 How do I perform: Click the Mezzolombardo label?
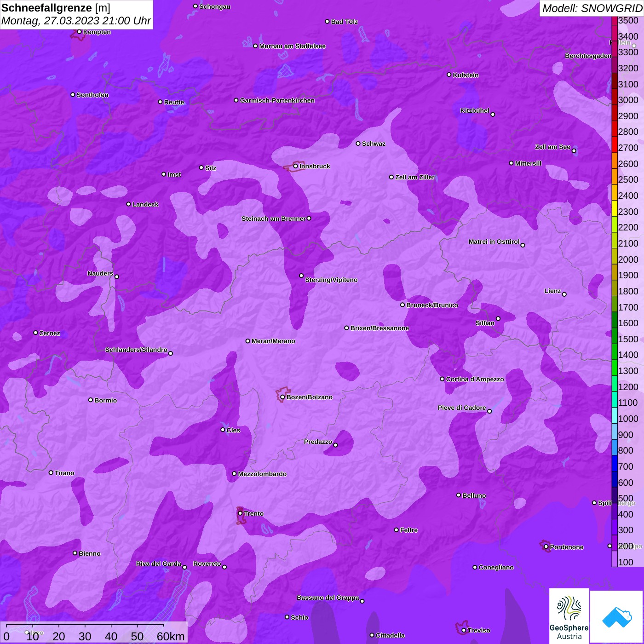click(x=262, y=474)
